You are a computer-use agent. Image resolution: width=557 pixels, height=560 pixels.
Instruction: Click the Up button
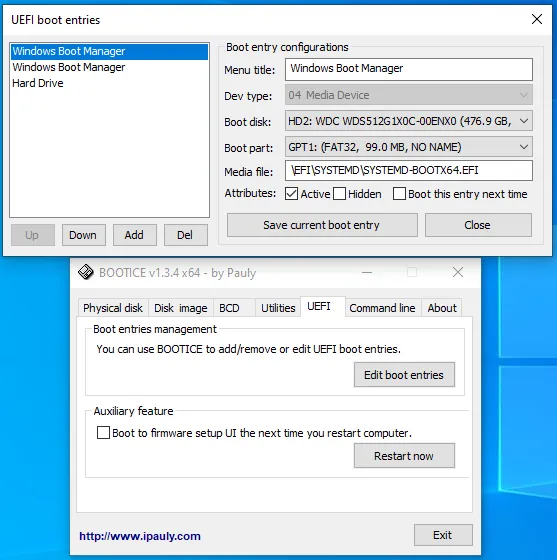point(32,235)
